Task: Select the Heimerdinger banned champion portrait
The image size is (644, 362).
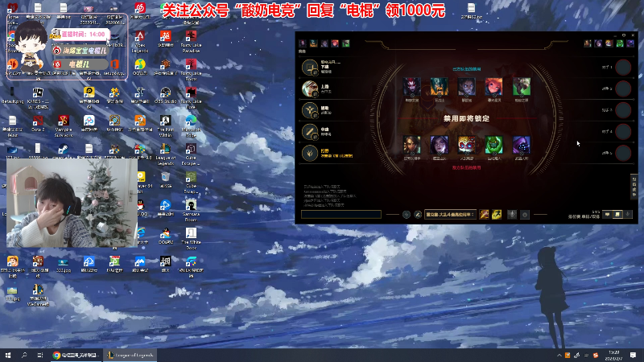Action: tap(467, 145)
